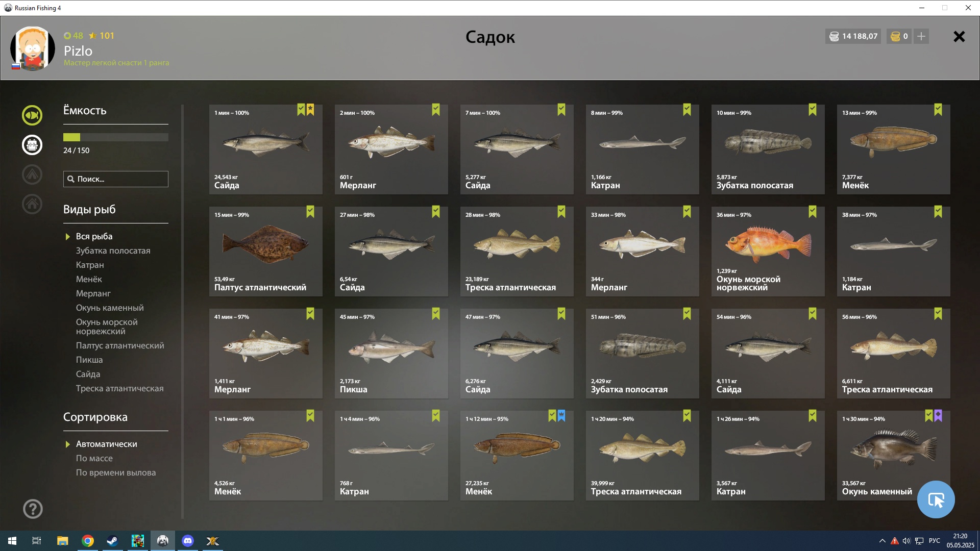Screen dimensions: 980x551
Task: Open File Explorer from the taskbar
Action: coord(63,541)
